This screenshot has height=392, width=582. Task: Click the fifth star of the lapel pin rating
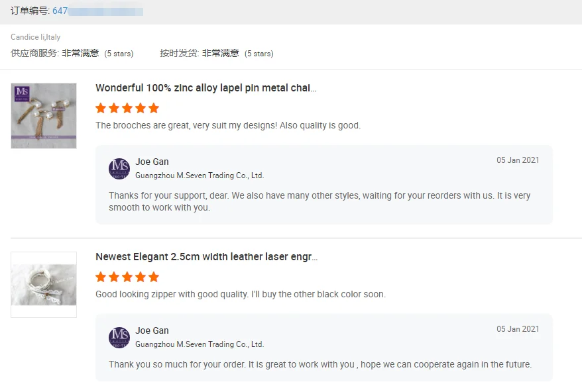(154, 108)
